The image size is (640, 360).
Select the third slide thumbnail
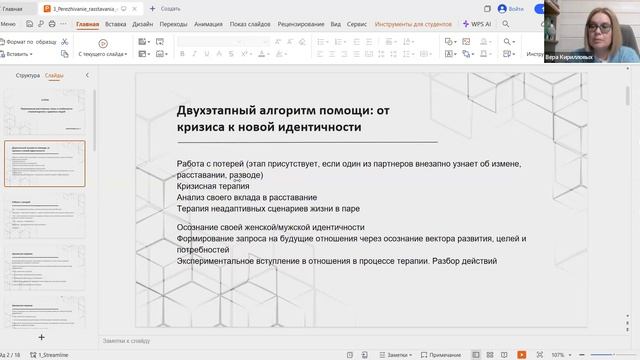point(45,216)
